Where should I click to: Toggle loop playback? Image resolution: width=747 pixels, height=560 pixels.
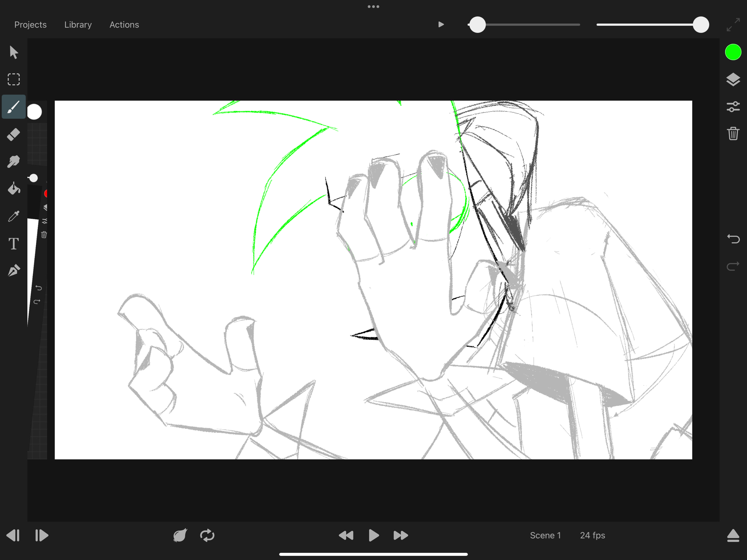click(207, 535)
